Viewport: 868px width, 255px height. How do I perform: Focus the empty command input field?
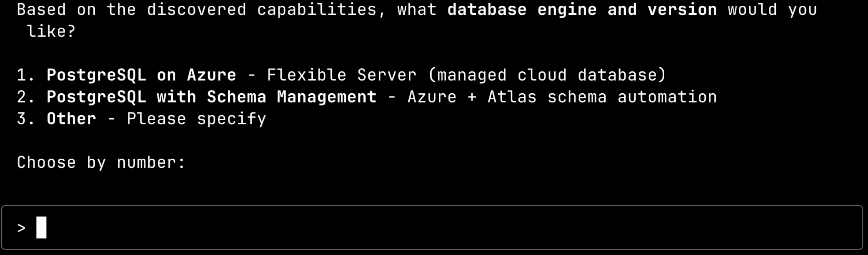click(432, 227)
